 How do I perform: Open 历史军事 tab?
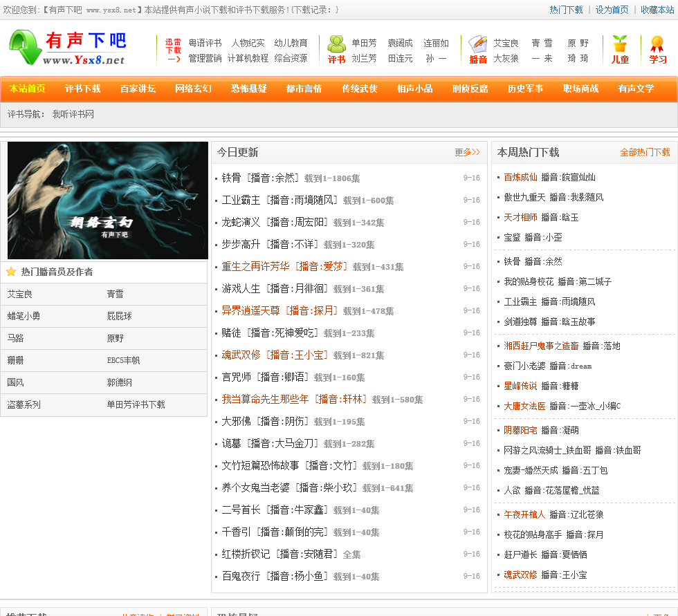pos(525,88)
